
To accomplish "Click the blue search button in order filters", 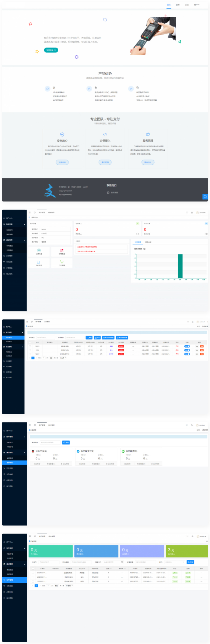I will tap(190, 562).
